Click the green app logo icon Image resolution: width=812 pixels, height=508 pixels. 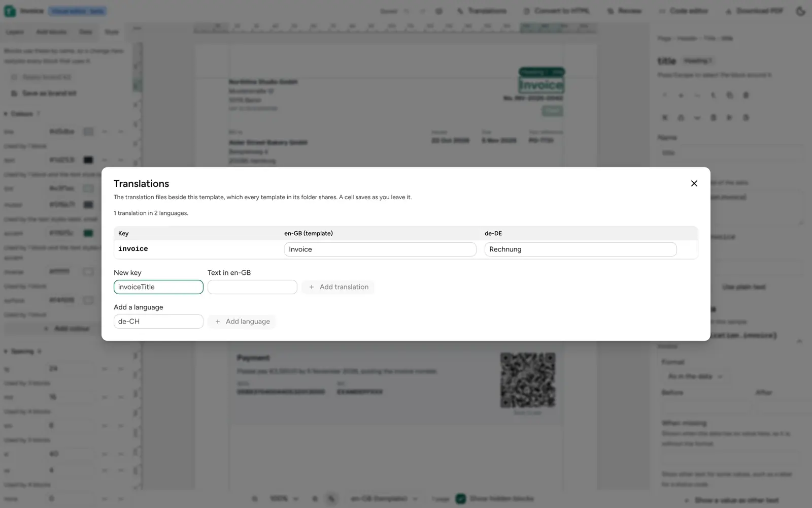click(x=10, y=11)
